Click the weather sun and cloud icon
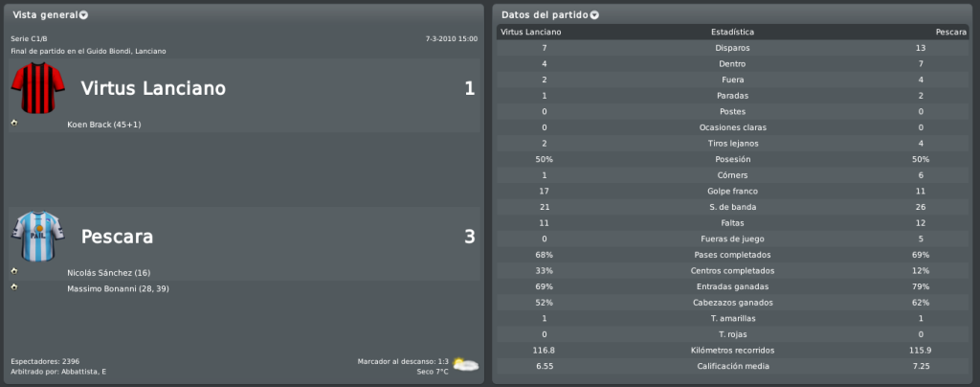 466,365
